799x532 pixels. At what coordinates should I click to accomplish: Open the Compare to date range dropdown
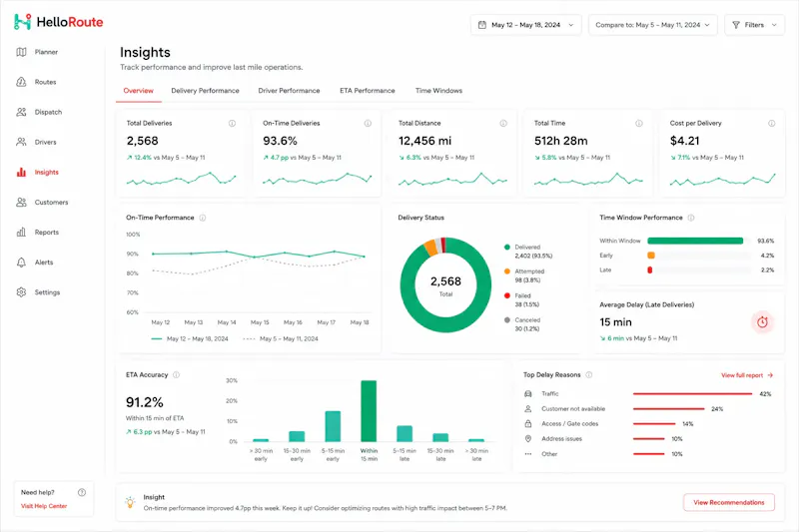653,24
